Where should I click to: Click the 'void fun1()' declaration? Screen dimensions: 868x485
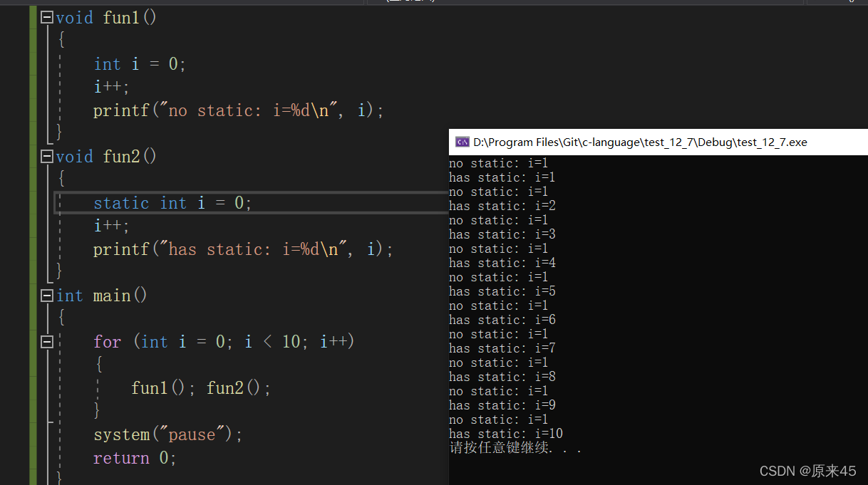coord(105,18)
